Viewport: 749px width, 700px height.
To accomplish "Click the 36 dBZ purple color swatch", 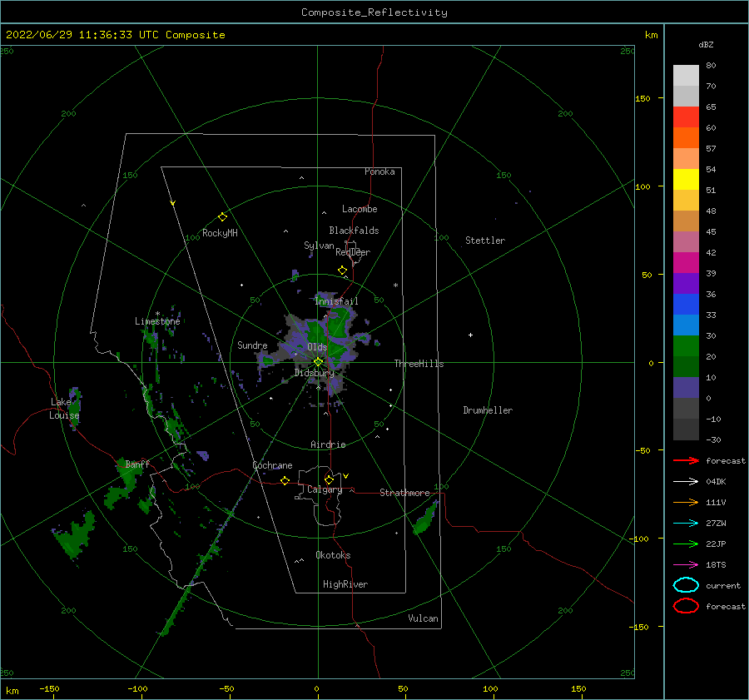I will click(686, 283).
